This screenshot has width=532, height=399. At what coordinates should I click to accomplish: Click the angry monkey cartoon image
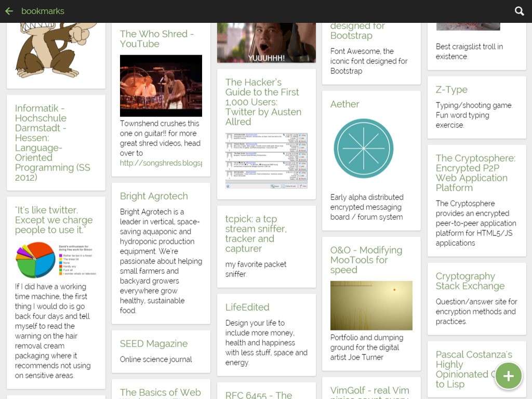(56, 50)
